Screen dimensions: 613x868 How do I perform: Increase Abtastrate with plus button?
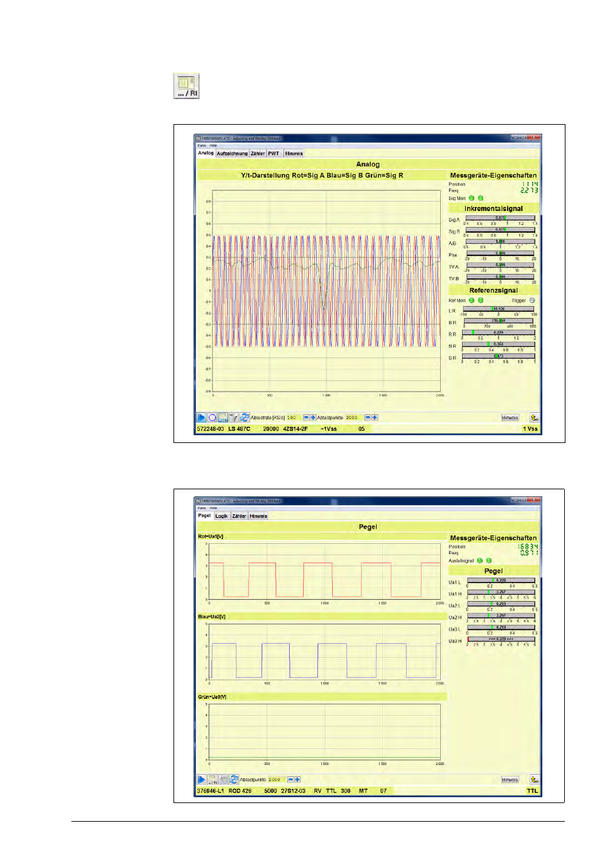pyautogui.click(x=313, y=418)
